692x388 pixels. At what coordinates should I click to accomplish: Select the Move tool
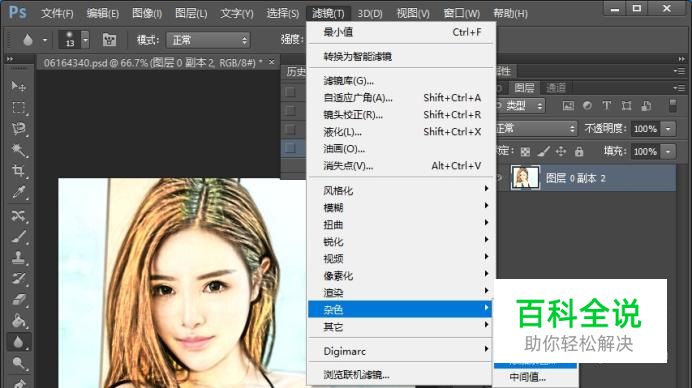point(18,86)
